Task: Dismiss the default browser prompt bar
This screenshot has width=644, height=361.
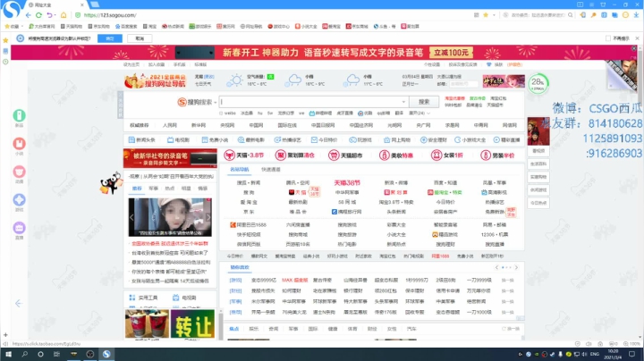Action: pyautogui.click(x=638, y=38)
